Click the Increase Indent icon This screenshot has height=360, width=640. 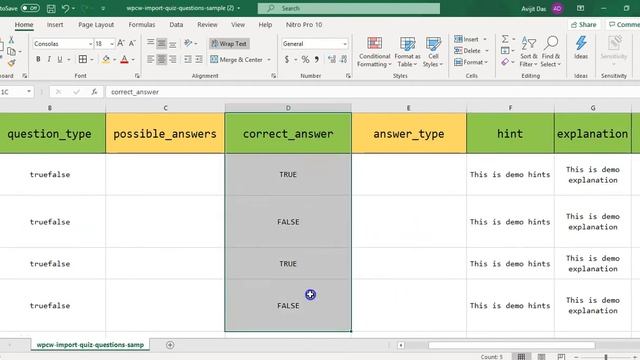click(199, 60)
